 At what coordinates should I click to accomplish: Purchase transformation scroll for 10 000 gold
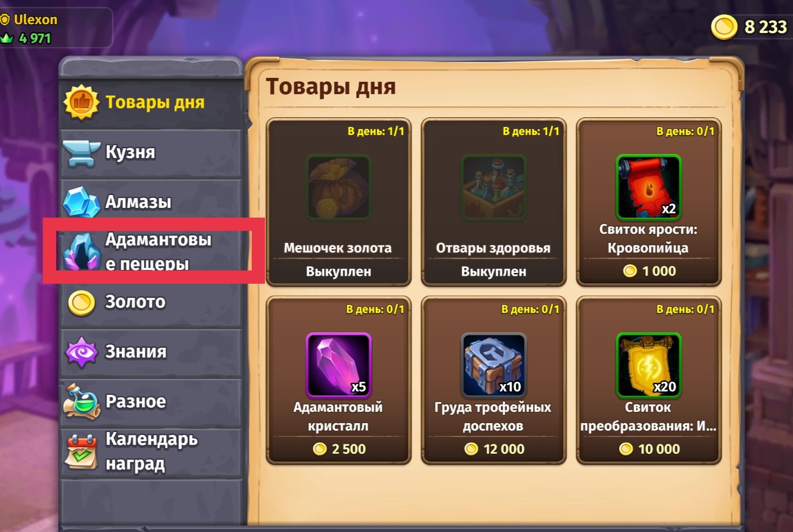[649, 449]
